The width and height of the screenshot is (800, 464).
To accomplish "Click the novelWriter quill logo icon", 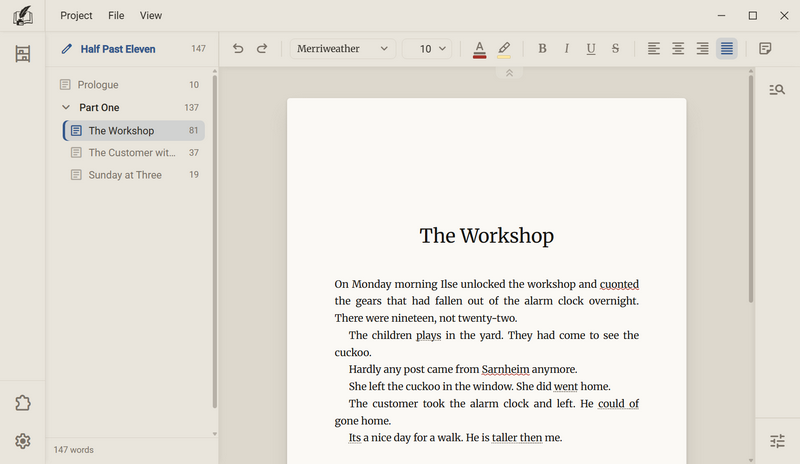I will pos(23,15).
